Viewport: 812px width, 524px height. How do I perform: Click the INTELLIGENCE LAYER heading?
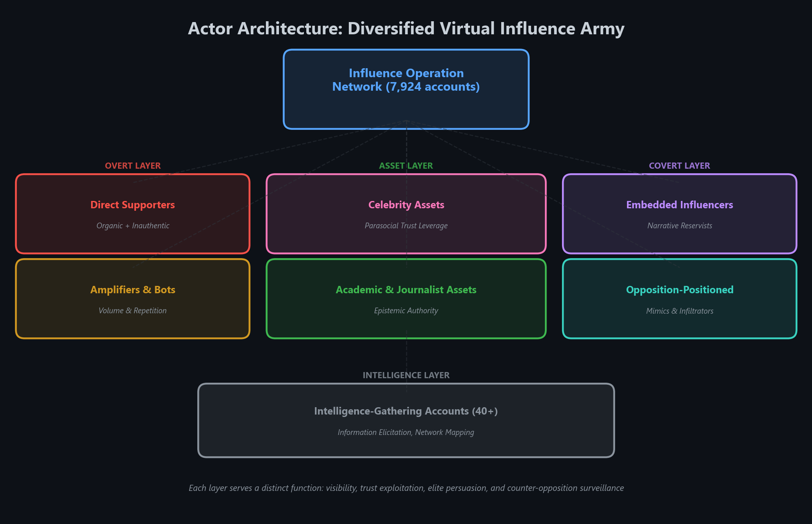(406, 375)
